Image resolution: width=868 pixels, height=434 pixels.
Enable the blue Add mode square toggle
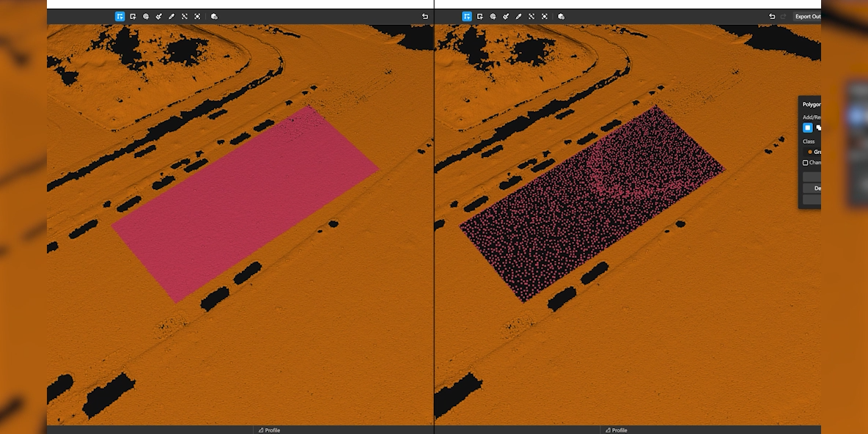pyautogui.click(x=807, y=128)
